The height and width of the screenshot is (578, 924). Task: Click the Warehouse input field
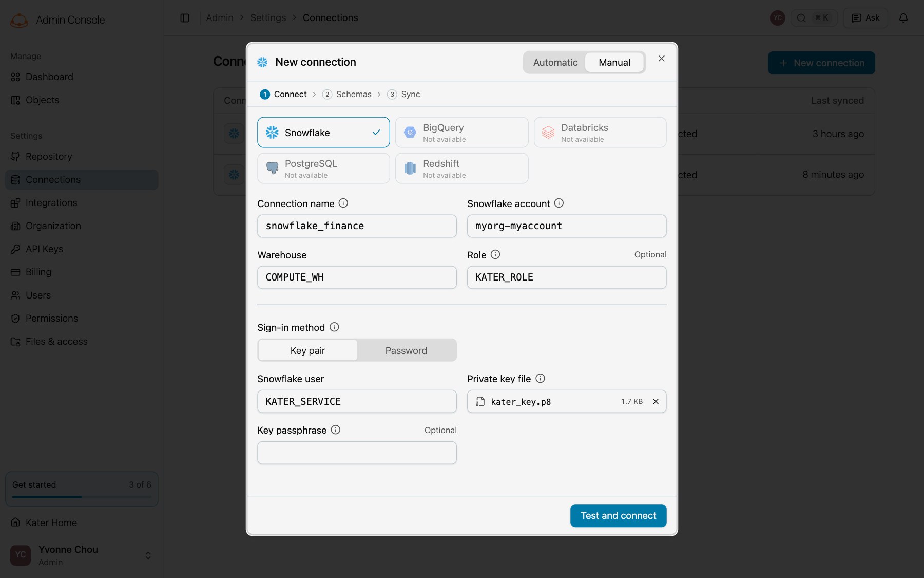click(357, 277)
